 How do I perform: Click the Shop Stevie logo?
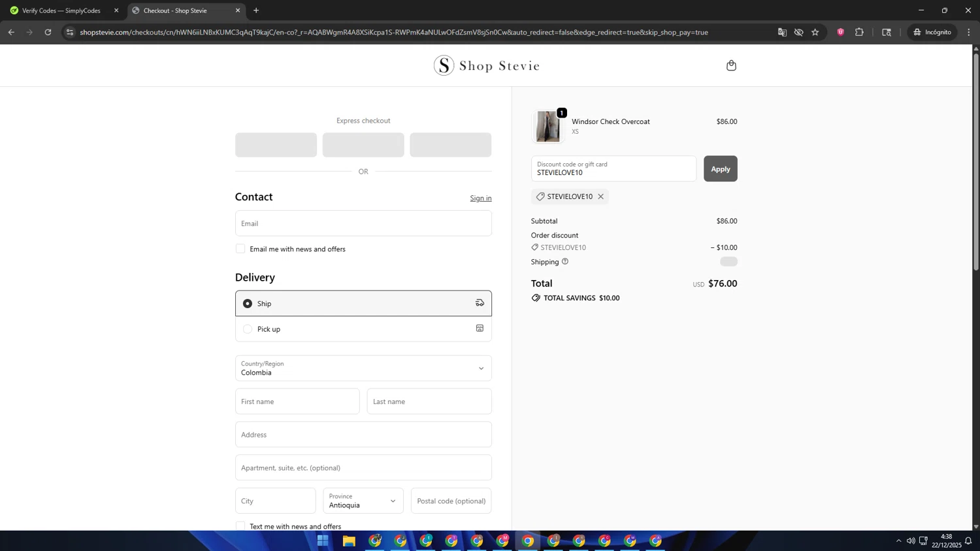[x=487, y=65]
